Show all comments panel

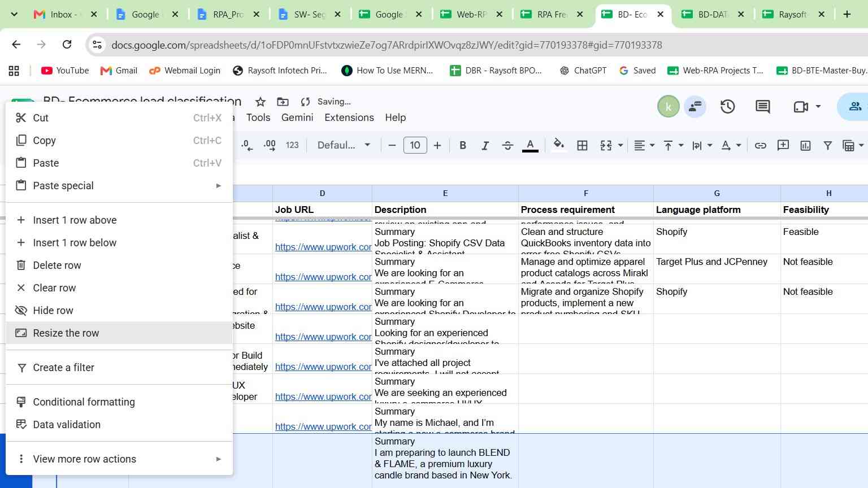pyautogui.click(x=763, y=106)
